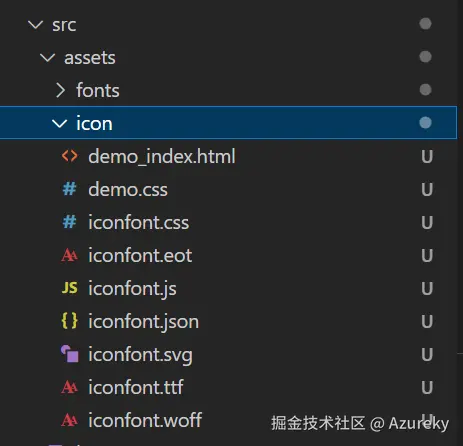Click the untracked U badge on demo.css
Viewport: 463px width, 446px height.
[427, 189]
